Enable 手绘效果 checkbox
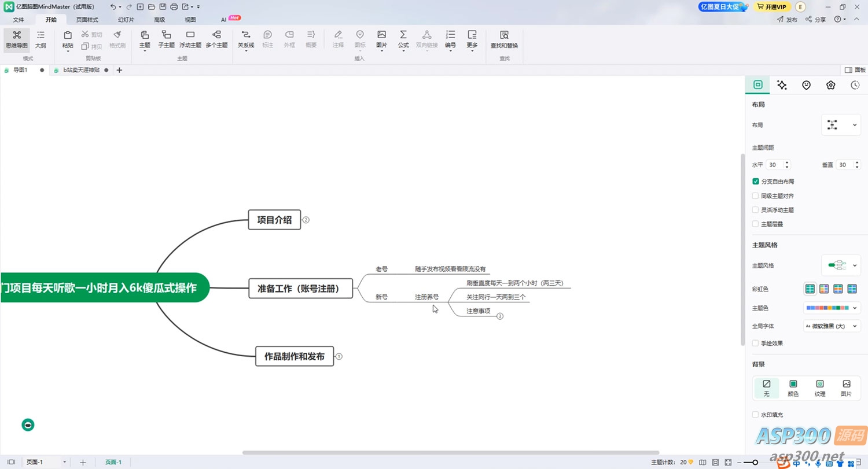868x469 pixels. tap(755, 343)
